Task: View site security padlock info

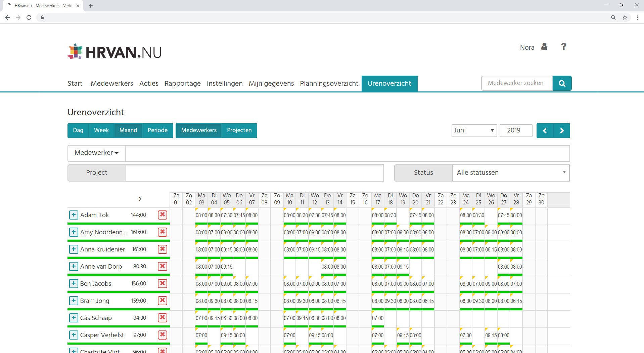Action: pyautogui.click(x=42, y=17)
